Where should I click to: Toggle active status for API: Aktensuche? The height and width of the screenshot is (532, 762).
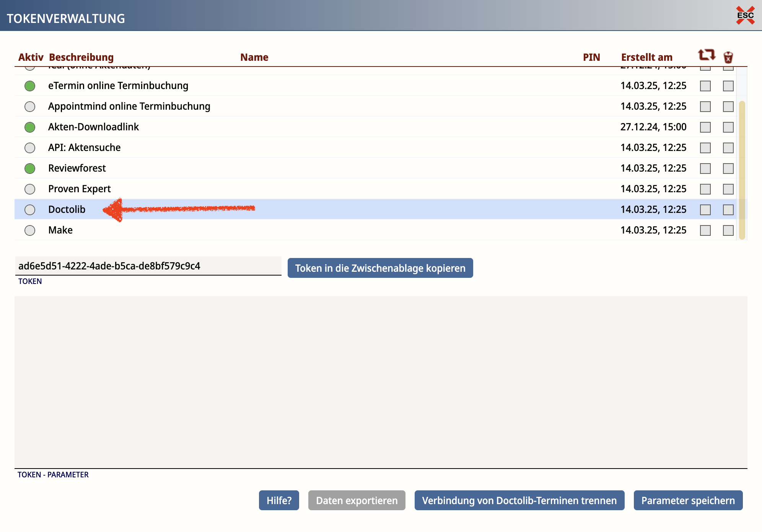30,148
